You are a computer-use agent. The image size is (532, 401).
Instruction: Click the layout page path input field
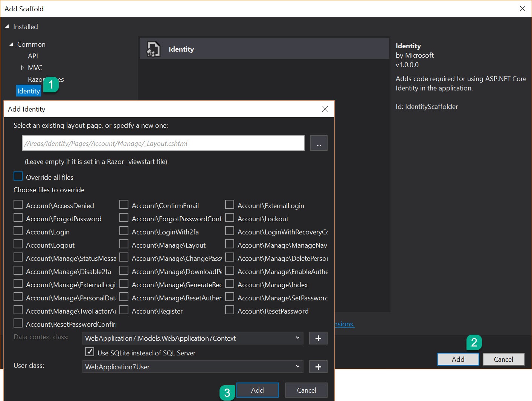(163, 144)
